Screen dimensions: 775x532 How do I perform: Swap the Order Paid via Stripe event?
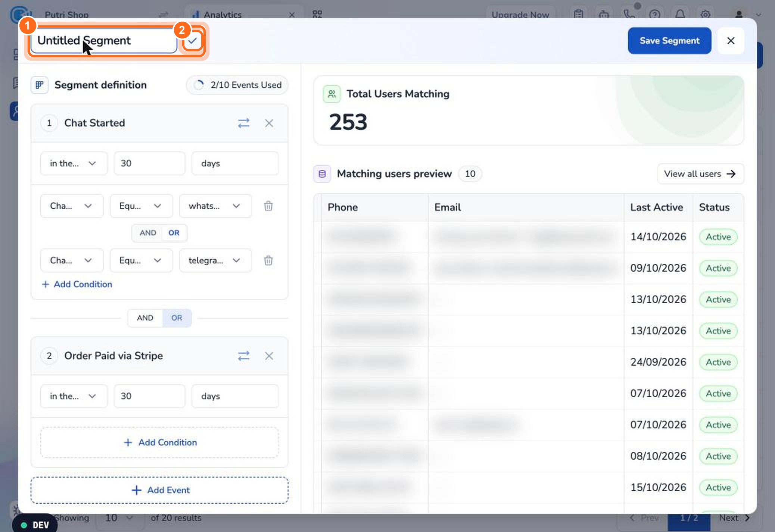coord(244,356)
